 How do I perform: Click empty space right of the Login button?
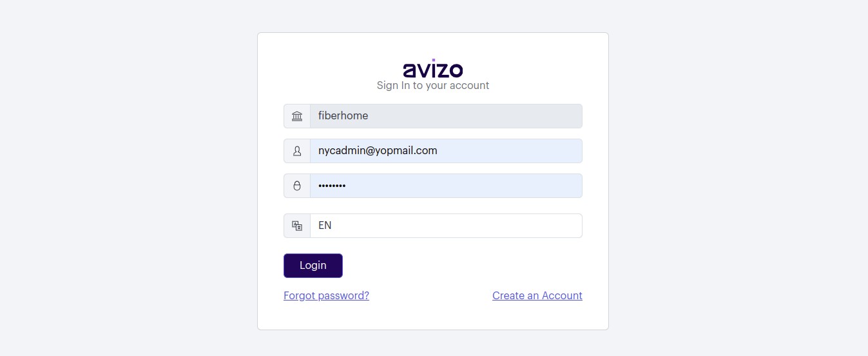[464, 266]
